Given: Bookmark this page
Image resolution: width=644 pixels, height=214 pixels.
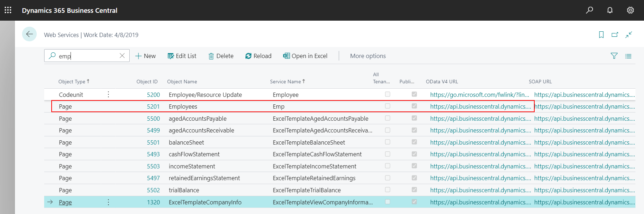Looking at the screenshot, I should [x=601, y=35].
